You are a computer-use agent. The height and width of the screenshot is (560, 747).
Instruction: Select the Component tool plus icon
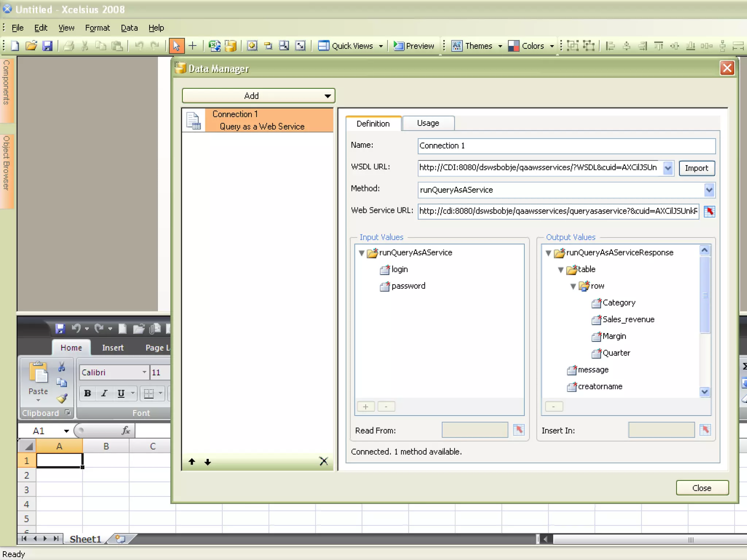click(x=193, y=46)
